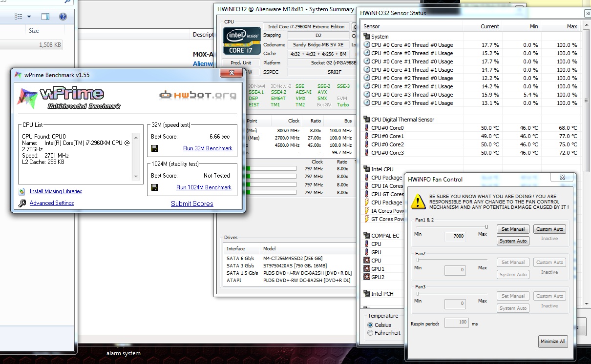This screenshot has width=591, height=364.
Task: Click the Fan2 speed slider handle
Action: coord(418,260)
